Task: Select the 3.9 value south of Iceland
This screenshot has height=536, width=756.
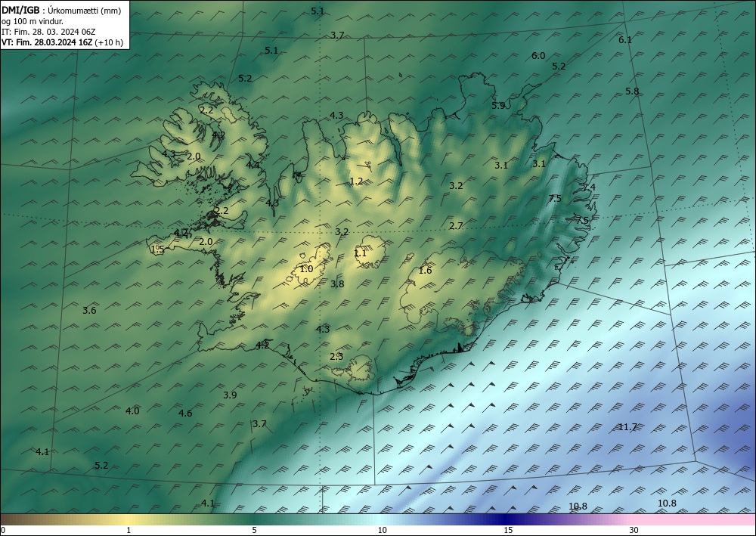Action: coord(230,395)
